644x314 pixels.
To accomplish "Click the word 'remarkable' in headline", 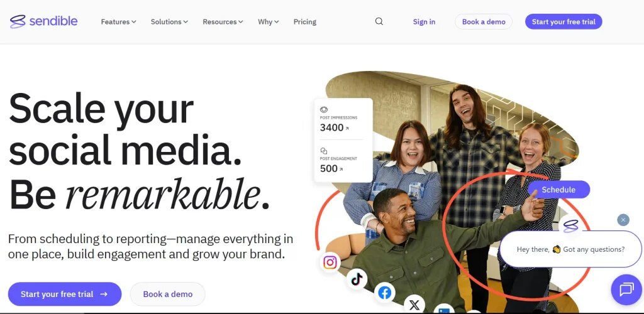I will (163, 193).
